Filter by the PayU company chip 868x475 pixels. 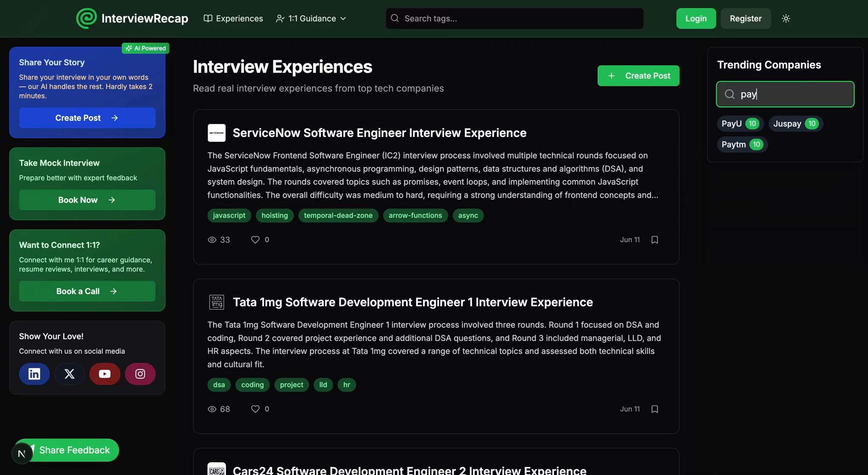(x=740, y=123)
